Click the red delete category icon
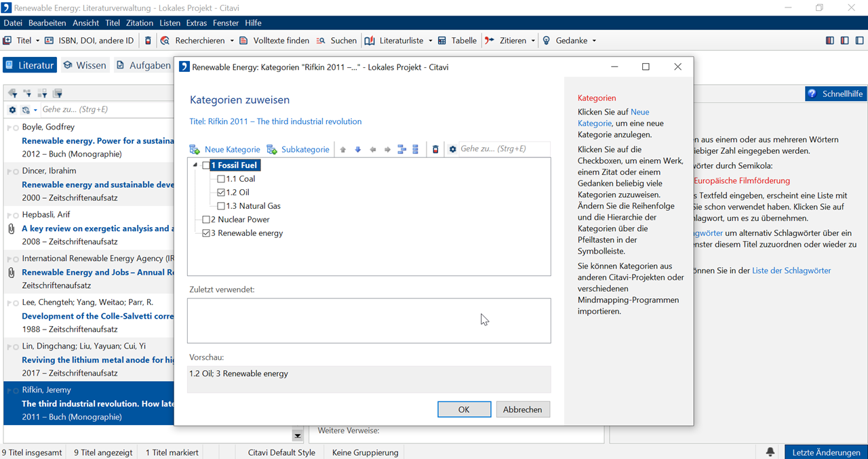The image size is (868, 459). [435, 149]
